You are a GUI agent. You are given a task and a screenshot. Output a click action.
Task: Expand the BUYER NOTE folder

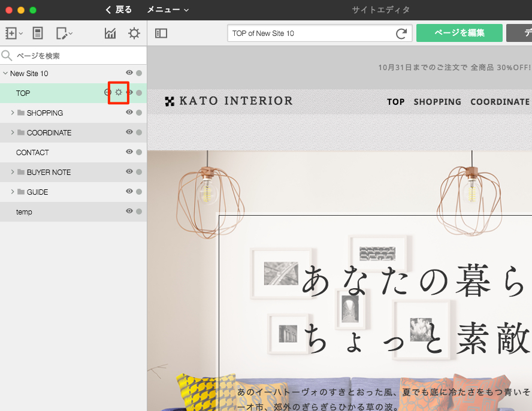[x=13, y=172]
